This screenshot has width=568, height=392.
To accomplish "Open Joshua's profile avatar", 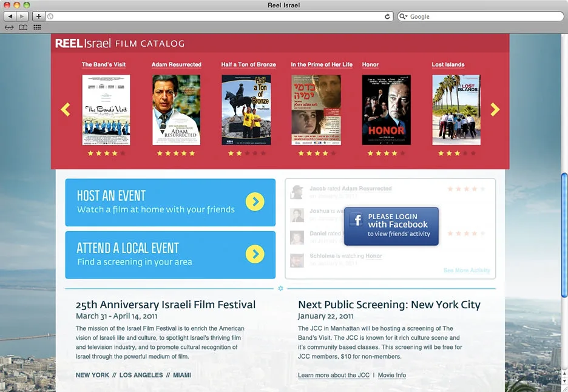I will point(297,215).
